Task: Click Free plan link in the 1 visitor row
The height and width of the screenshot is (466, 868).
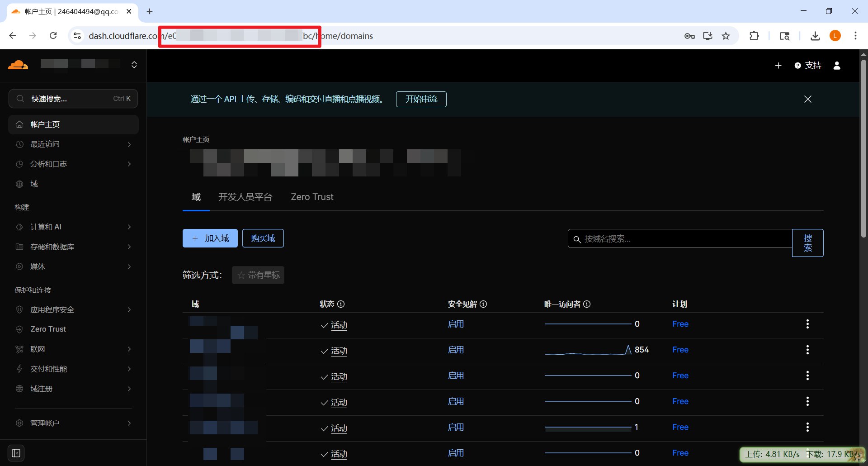Action: [x=680, y=428]
